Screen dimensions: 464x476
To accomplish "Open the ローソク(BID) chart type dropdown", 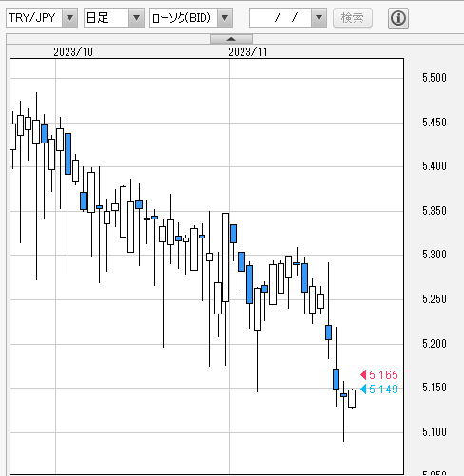I will (191, 18).
